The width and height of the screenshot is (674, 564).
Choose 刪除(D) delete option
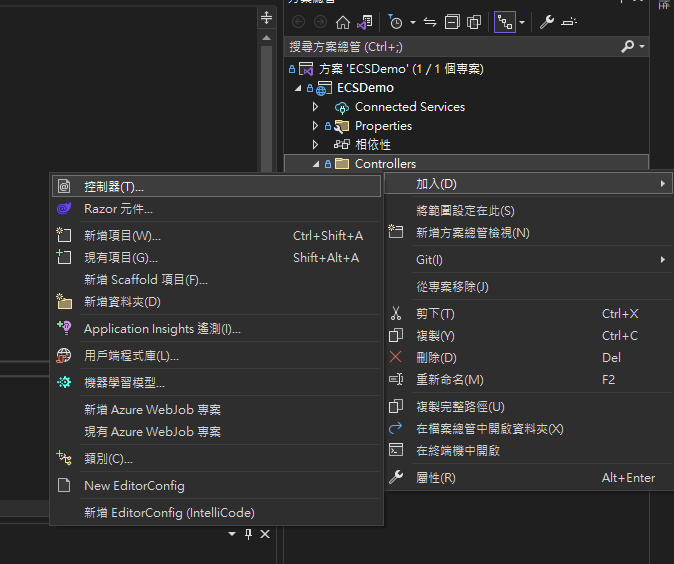click(528, 357)
